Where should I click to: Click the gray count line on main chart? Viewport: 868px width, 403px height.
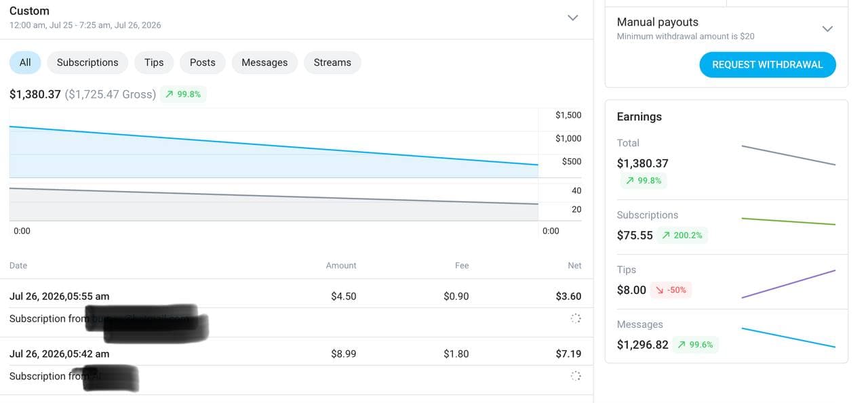[274, 196]
